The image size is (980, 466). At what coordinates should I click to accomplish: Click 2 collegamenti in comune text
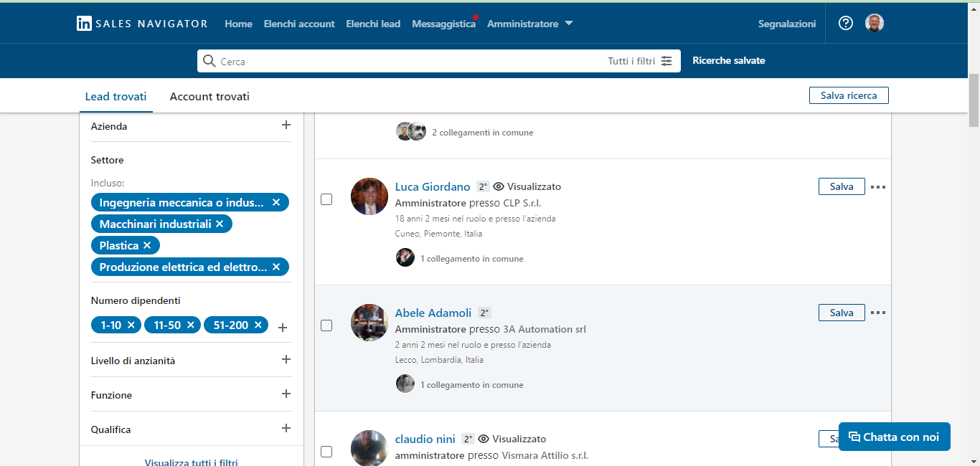click(x=482, y=133)
